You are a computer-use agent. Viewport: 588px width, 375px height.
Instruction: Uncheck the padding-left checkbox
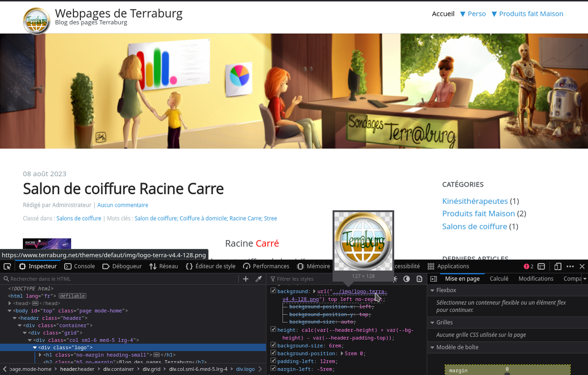click(273, 361)
